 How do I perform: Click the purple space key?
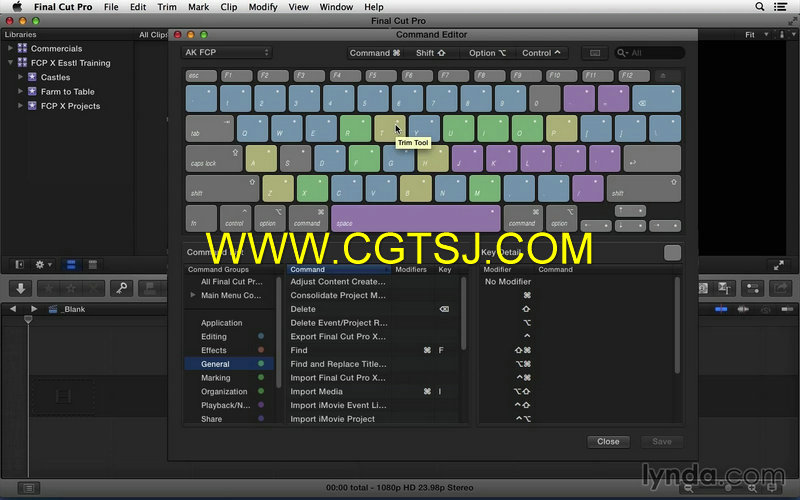(415, 218)
